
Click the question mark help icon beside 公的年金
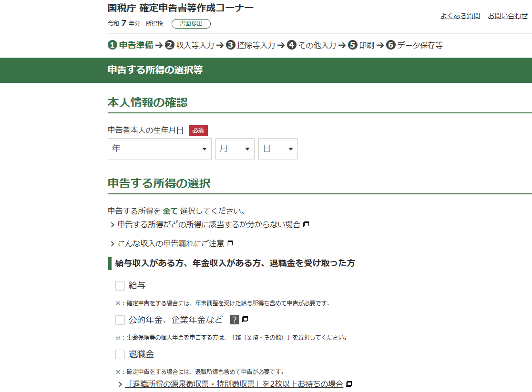(234, 320)
